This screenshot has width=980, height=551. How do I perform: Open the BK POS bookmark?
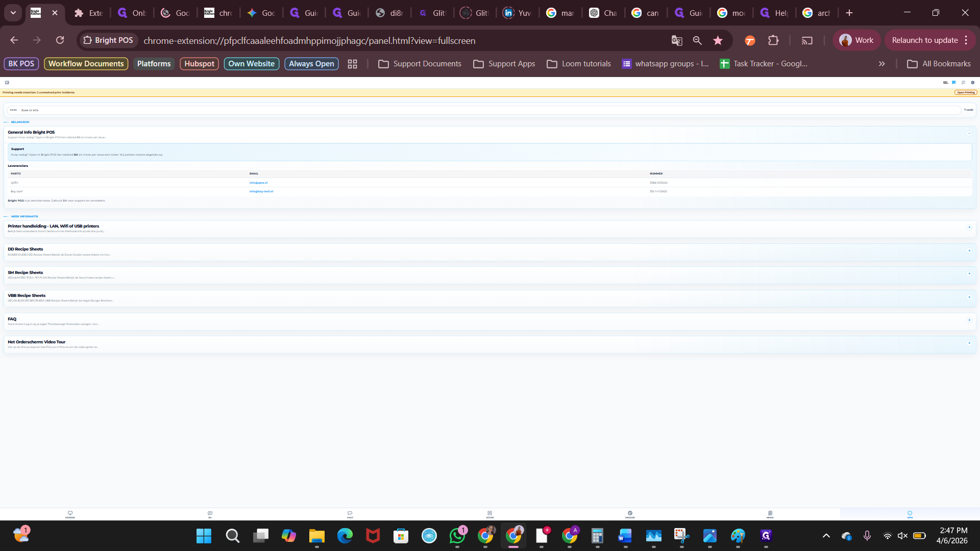pyautogui.click(x=21, y=64)
